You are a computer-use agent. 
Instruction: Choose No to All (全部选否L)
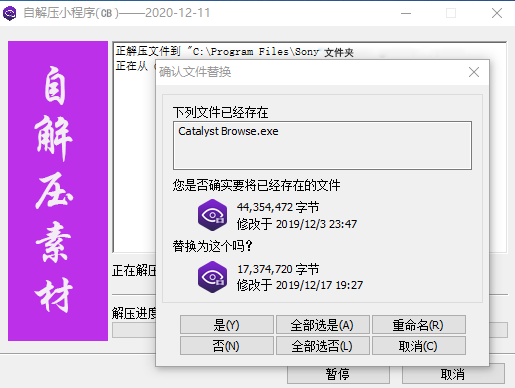[322, 346]
